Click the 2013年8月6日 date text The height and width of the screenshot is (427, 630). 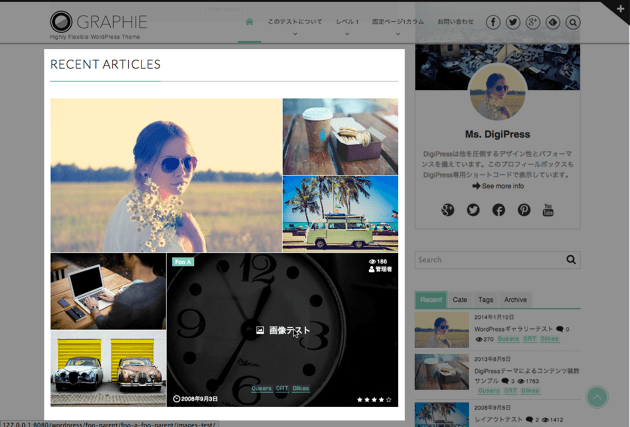[492, 359]
